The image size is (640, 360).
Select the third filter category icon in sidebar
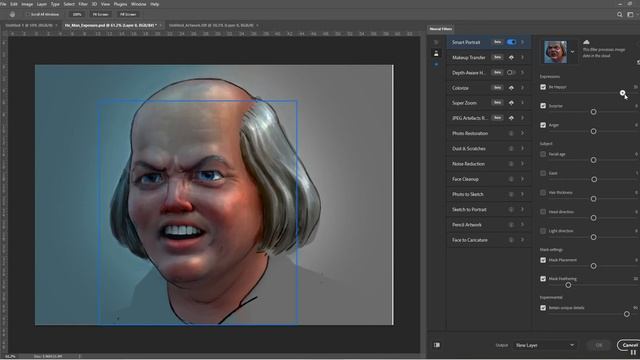tap(436, 64)
